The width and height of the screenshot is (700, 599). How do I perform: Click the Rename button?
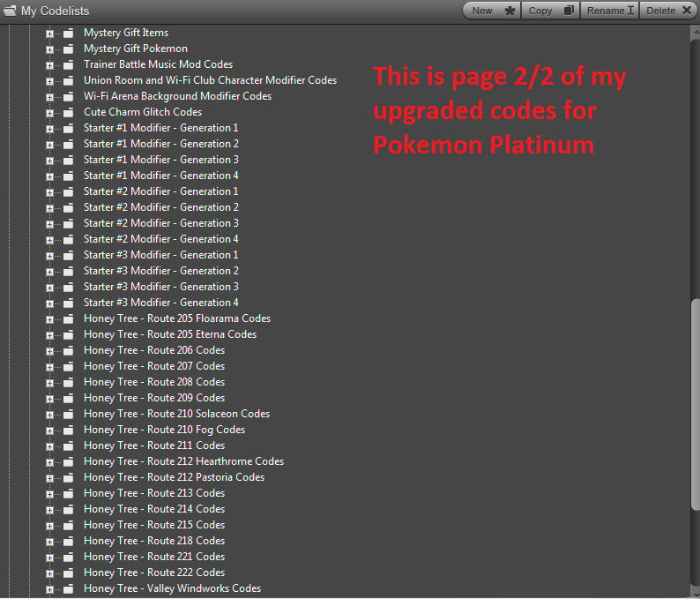point(610,11)
